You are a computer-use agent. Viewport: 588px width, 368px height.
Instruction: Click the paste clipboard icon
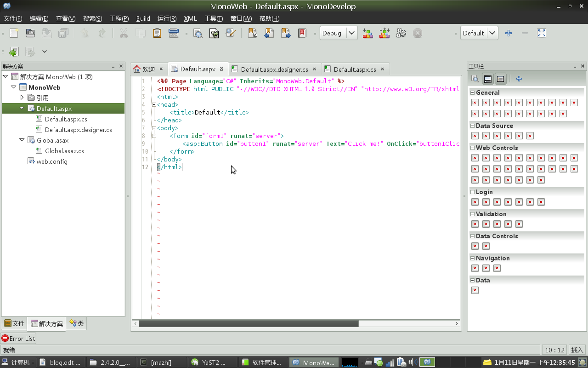[x=157, y=33]
